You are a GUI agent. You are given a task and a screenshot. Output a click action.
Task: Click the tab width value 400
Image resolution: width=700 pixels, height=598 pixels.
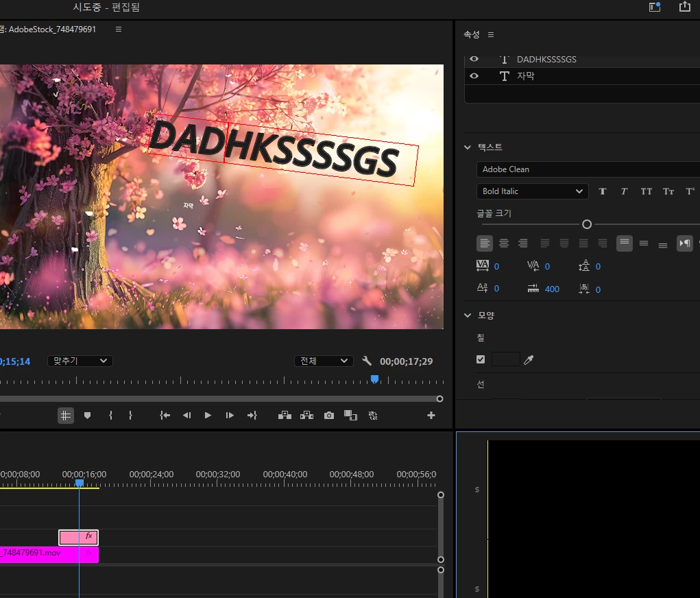click(552, 289)
